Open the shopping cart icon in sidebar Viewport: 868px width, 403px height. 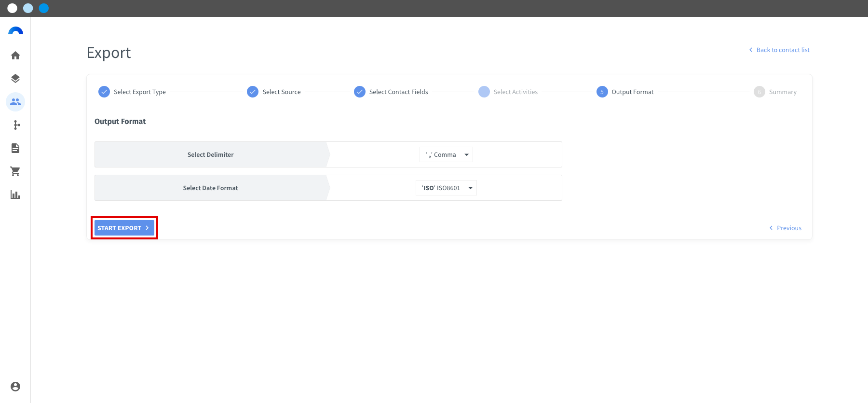coord(15,171)
